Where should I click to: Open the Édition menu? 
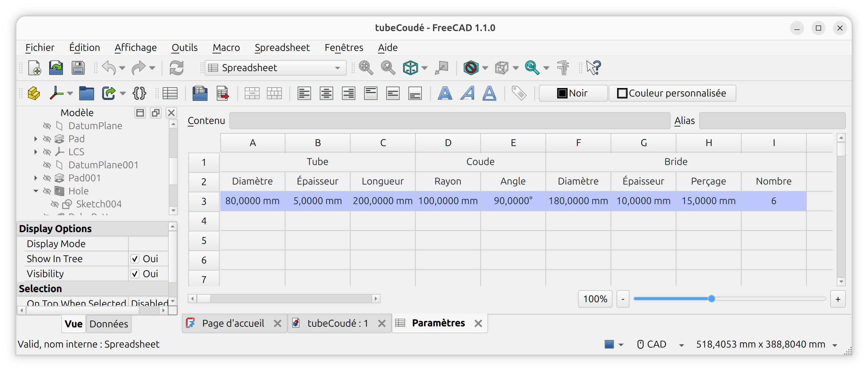(x=85, y=48)
